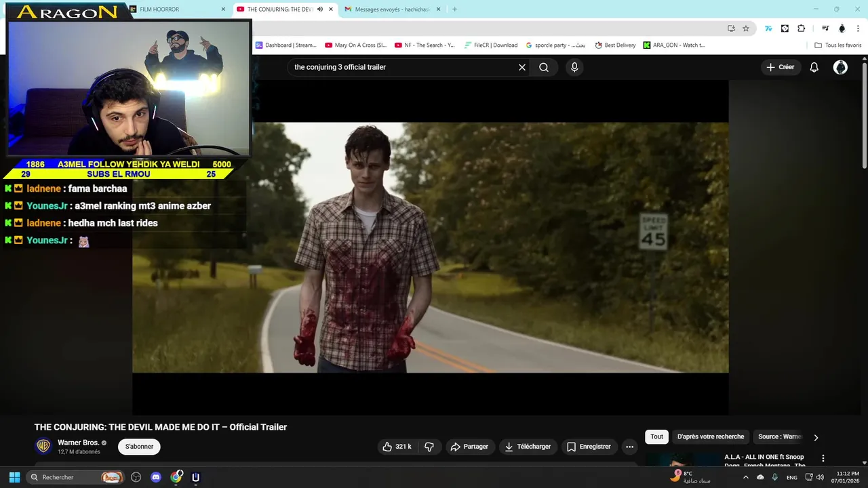Viewport: 868px width, 488px height.
Task: Open the 'NF - The Search' bookmark
Action: [x=425, y=45]
